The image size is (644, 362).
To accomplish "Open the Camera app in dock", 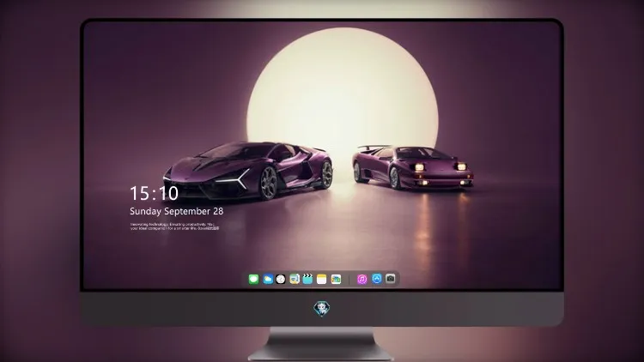I will tap(391, 279).
